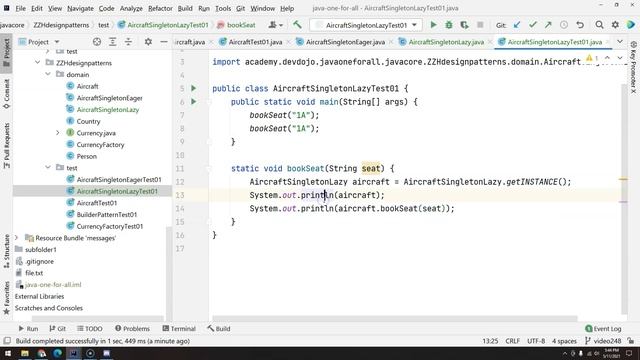Open Search Everywhere magnifier
This screenshot has height=360, width=640.
[x=599, y=25]
